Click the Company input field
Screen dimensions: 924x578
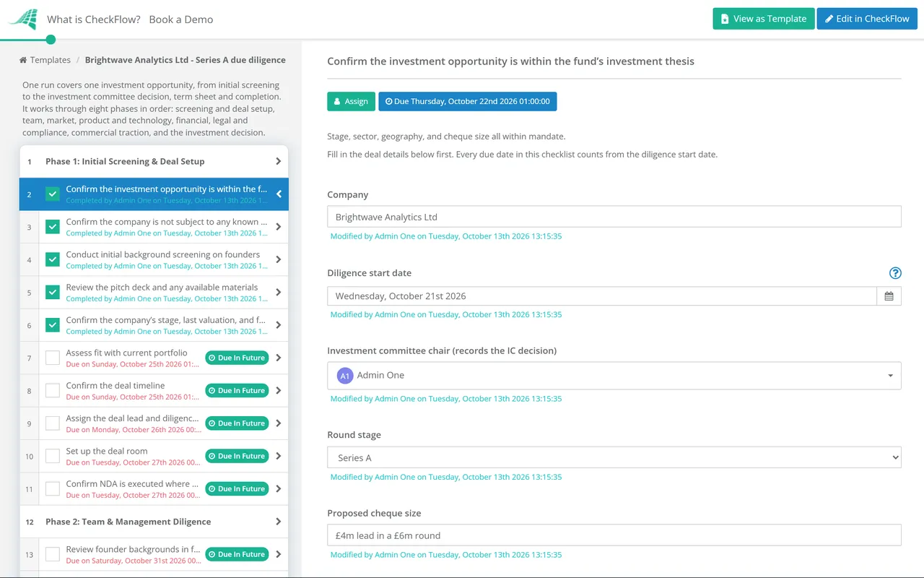614,217
